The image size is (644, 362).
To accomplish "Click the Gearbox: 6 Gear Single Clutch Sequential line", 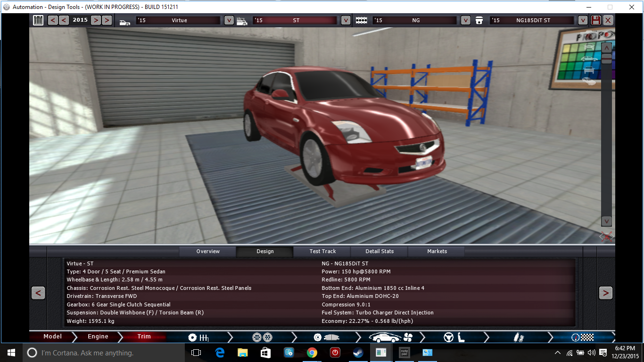I will (118, 304).
